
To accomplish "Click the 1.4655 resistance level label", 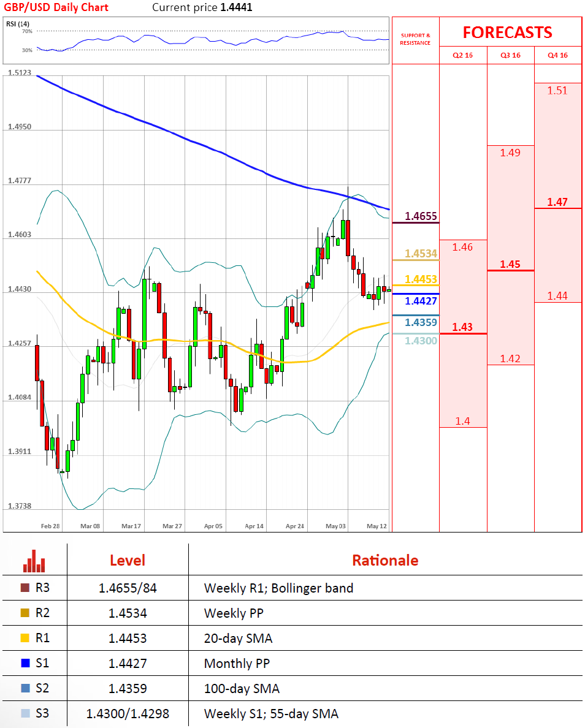I will (x=421, y=216).
